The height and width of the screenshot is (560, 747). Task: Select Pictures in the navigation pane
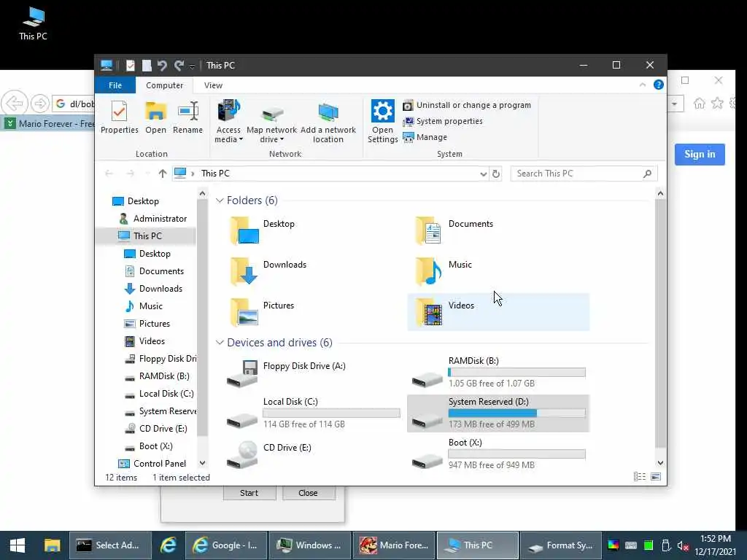pyautogui.click(x=147, y=323)
